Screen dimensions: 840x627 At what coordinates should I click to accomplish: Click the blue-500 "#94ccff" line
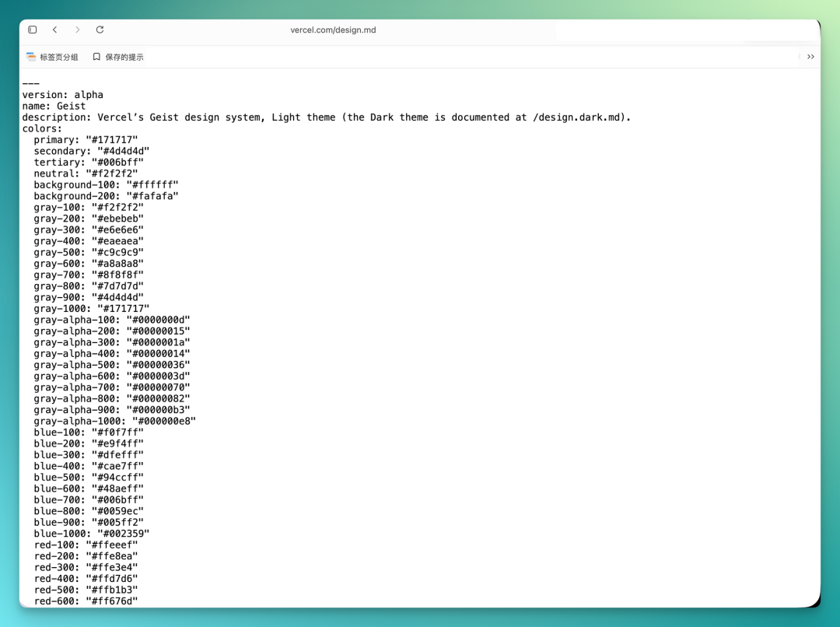[89, 478]
